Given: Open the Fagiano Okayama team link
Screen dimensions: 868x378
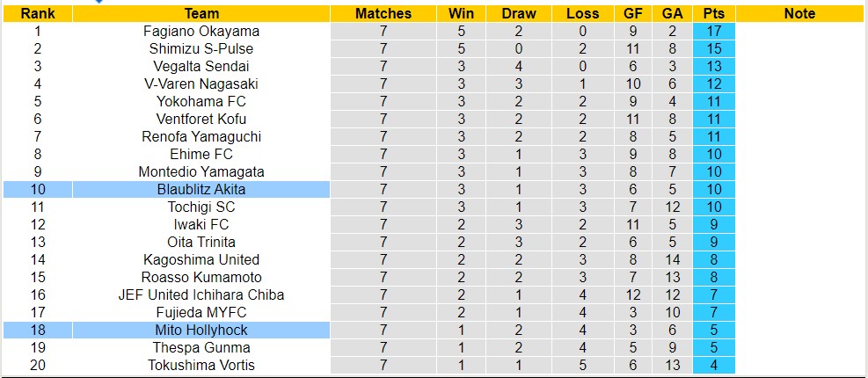Looking at the screenshot, I should 201,31.
